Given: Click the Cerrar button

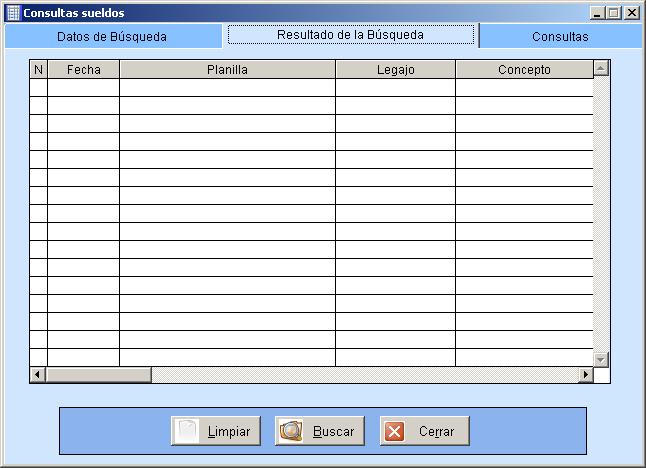Looking at the screenshot, I should 424,431.
